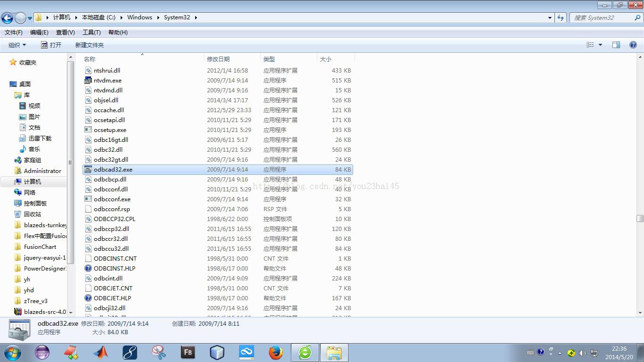Open the 工具(T) menu

click(91, 33)
